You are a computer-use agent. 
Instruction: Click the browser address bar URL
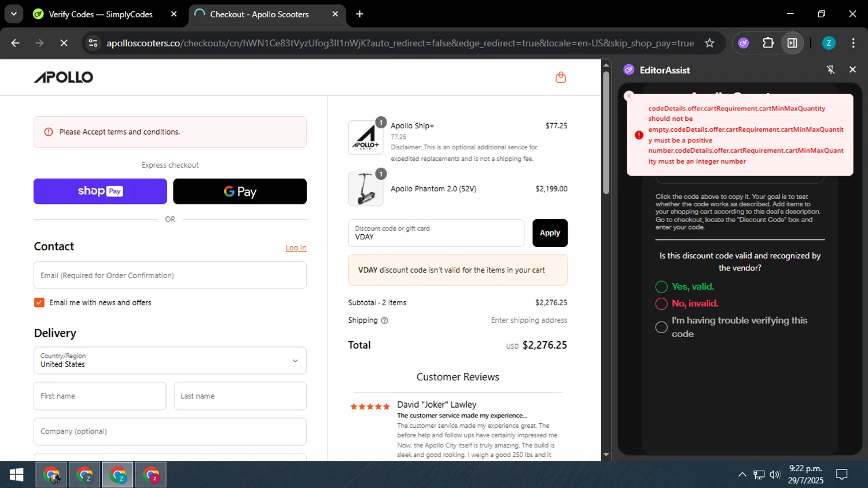[x=400, y=43]
